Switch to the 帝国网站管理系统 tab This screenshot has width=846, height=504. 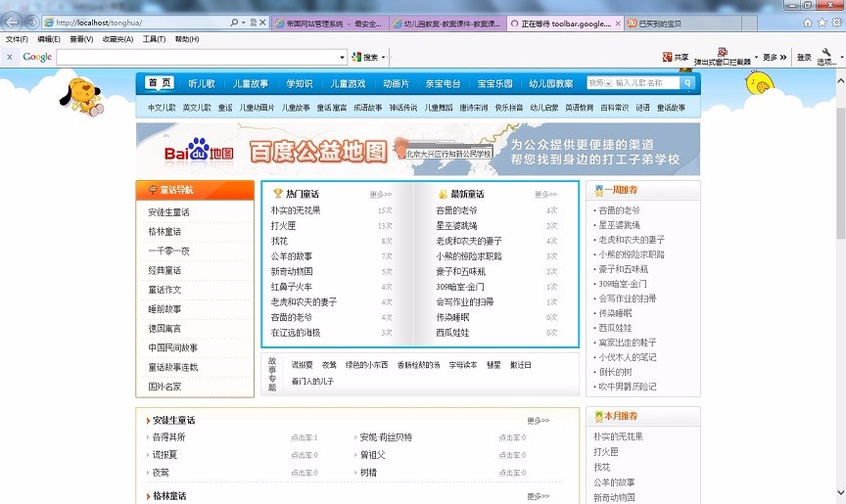(329, 23)
